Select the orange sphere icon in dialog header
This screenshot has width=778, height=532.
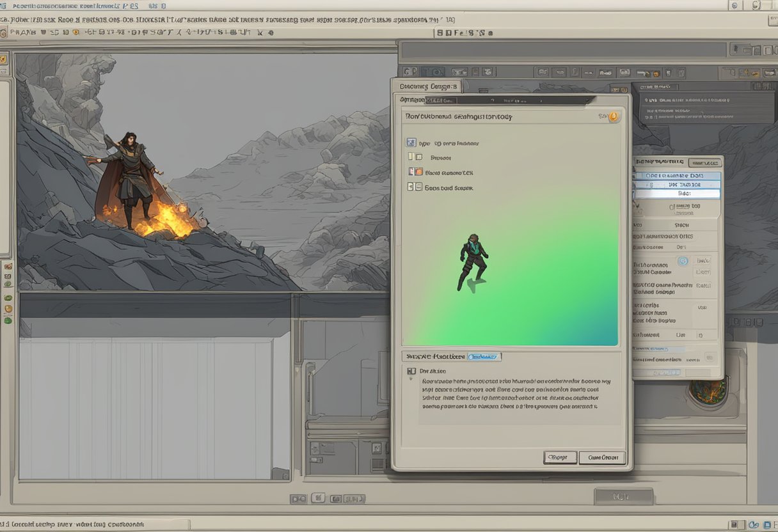tap(612, 117)
